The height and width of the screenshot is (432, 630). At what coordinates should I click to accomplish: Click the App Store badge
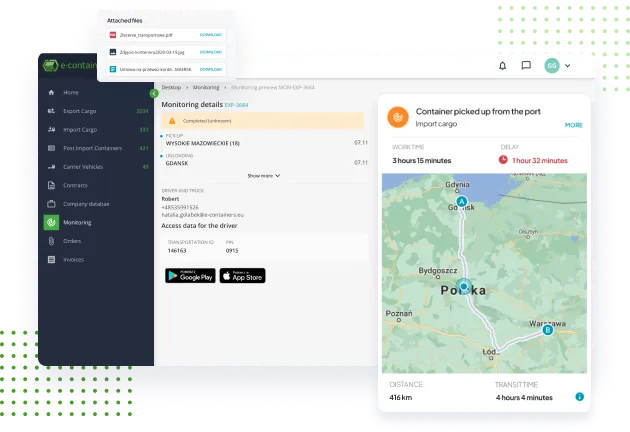pos(242,276)
